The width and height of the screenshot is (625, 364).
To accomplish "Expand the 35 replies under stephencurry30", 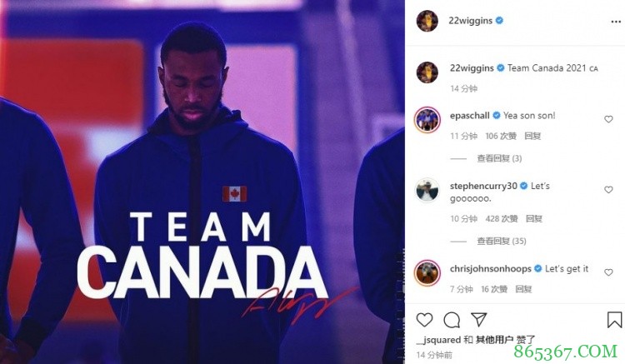I will pyautogui.click(x=502, y=241).
